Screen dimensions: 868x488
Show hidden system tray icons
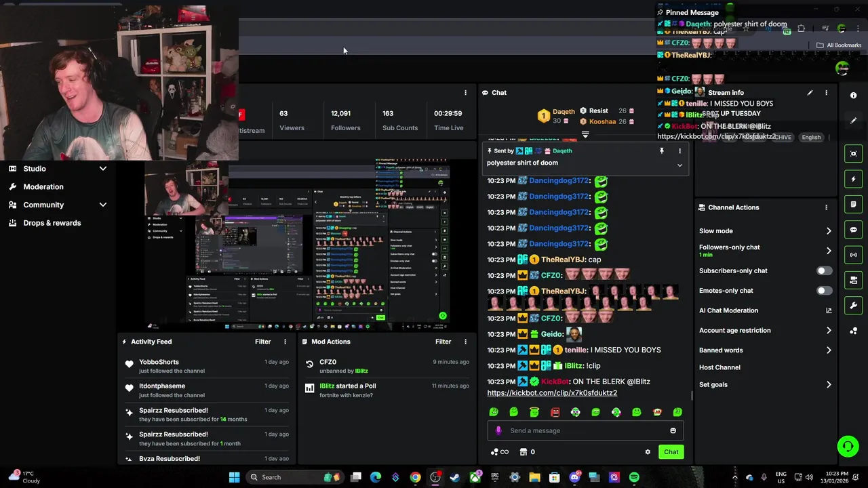point(734,477)
